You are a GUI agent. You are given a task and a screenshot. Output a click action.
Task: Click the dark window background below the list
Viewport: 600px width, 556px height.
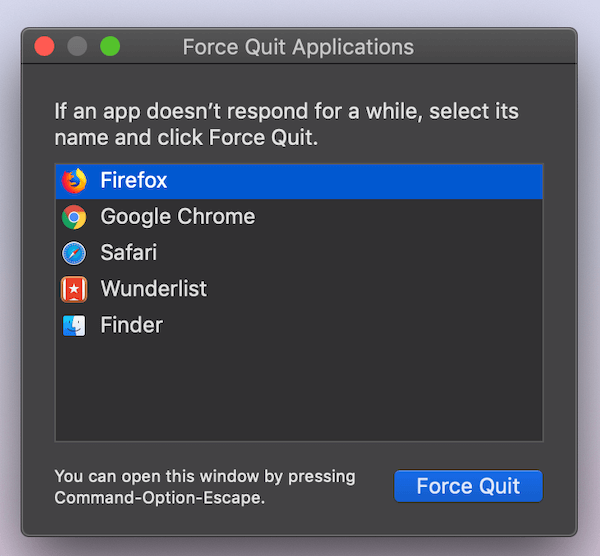[x=298, y=520]
